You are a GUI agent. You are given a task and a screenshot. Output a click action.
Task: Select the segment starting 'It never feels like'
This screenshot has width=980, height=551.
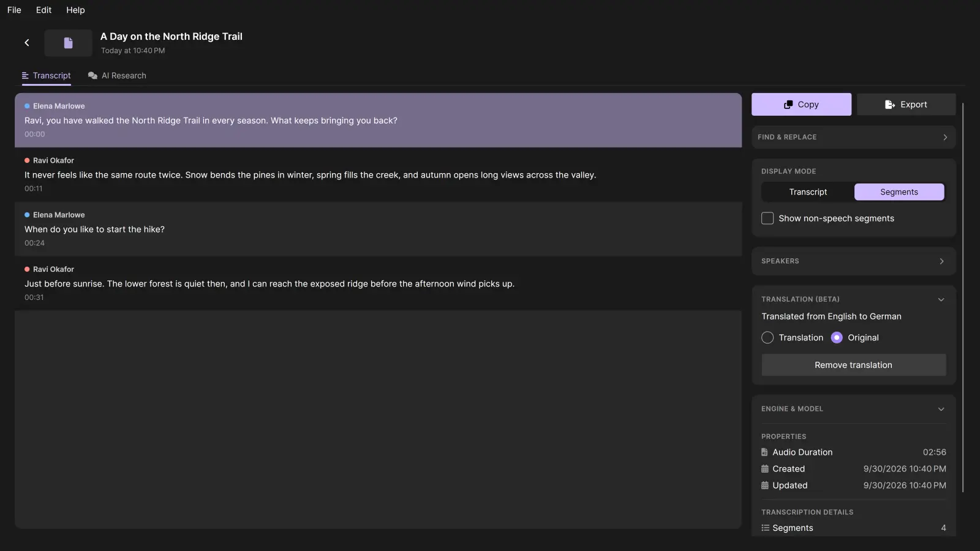(378, 174)
